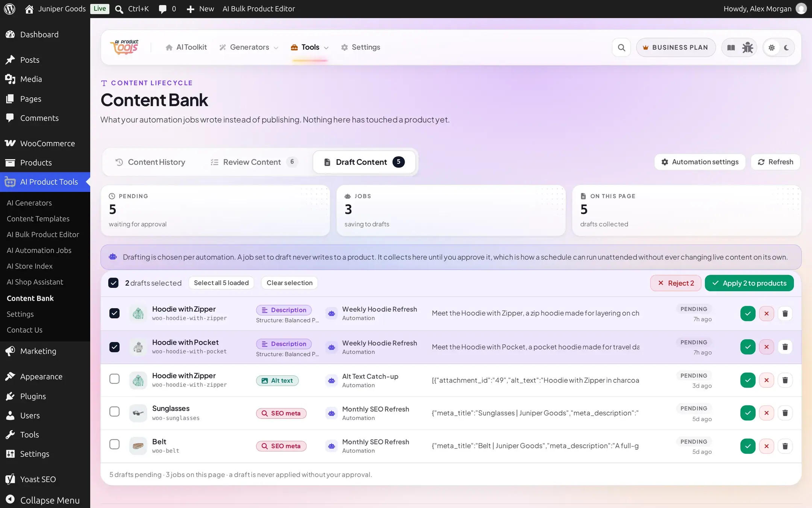Approve the Alt Text Catch-up draft
Screen dimensions: 812x508
pyautogui.click(x=748, y=380)
